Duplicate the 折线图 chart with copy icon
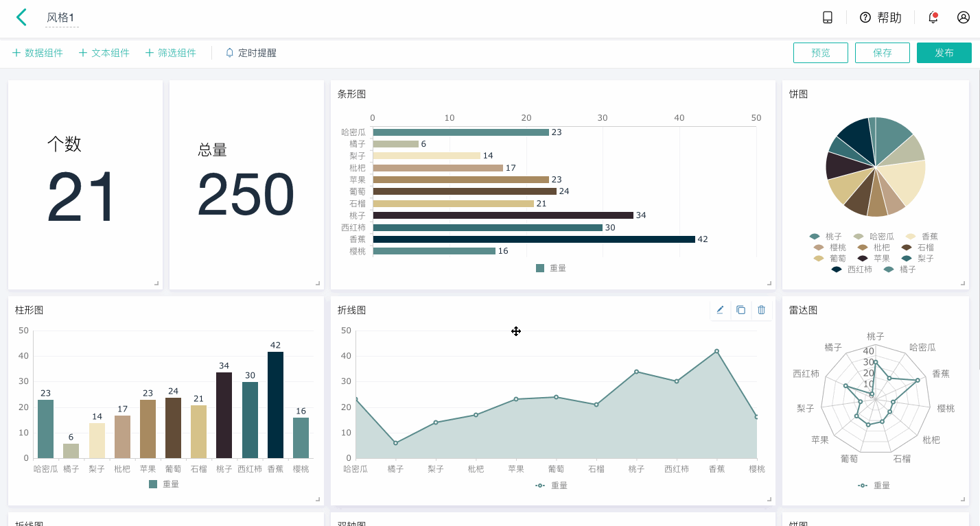This screenshot has width=980, height=526. (740, 310)
